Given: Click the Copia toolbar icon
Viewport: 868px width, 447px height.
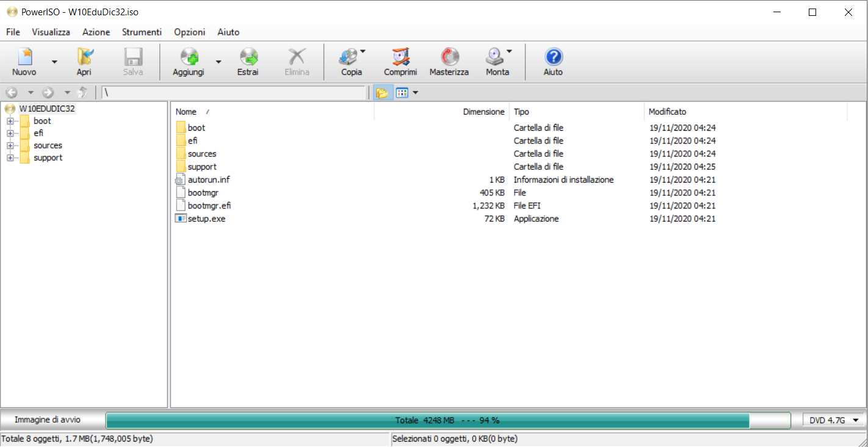Looking at the screenshot, I should coord(349,57).
